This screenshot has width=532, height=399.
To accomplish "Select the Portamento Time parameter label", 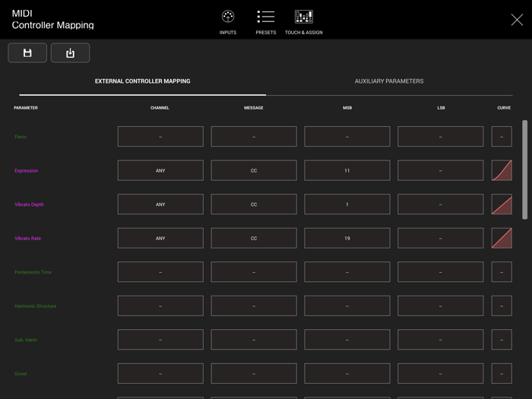I will coord(33,272).
